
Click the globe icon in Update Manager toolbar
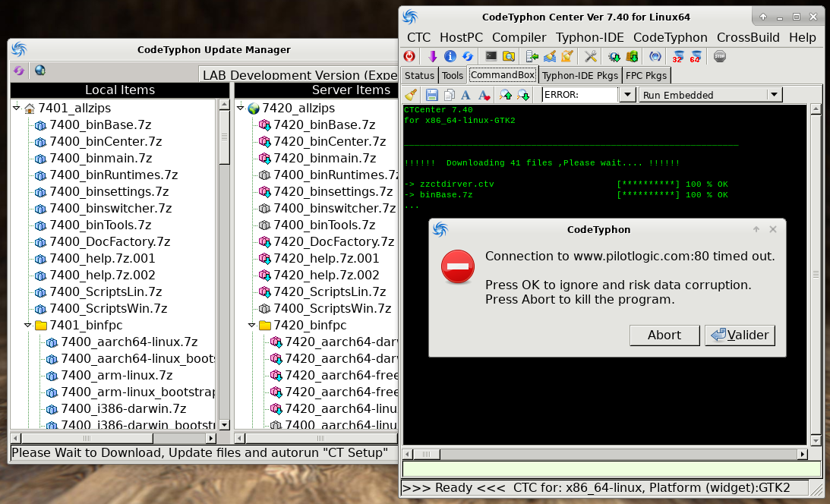pos(39,71)
